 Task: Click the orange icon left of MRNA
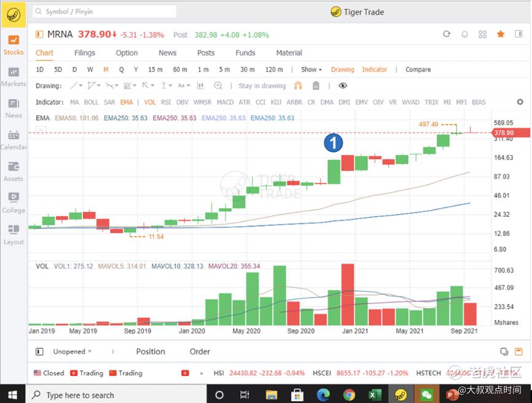pos(39,34)
